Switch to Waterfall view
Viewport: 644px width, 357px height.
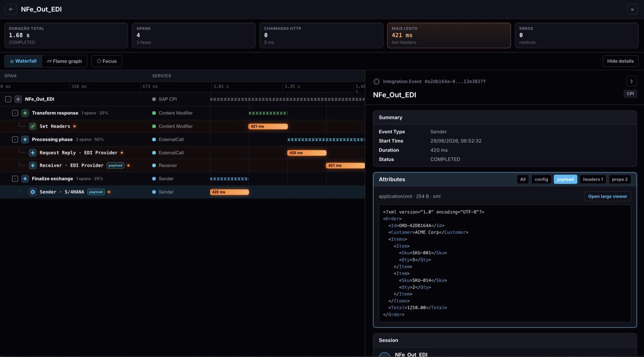pyautogui.click(x=23, y=61)
